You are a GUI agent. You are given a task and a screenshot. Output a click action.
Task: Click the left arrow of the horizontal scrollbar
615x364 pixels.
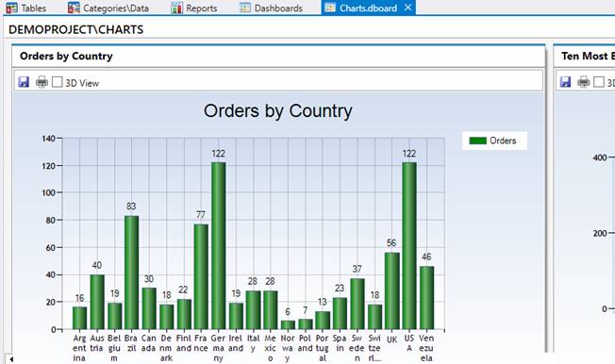11,359
